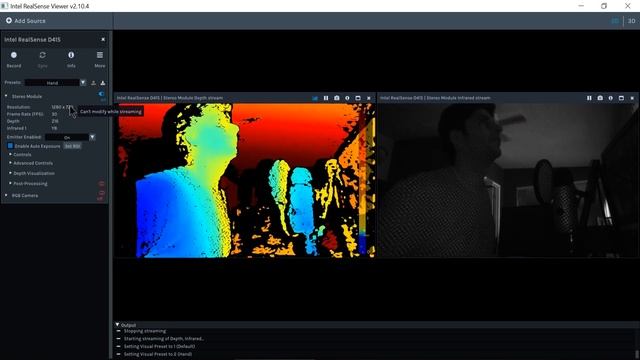Viewport: 640px width, 360px height.
Task: Toggle the depth stream chart icon
Action: click(315, 98)
